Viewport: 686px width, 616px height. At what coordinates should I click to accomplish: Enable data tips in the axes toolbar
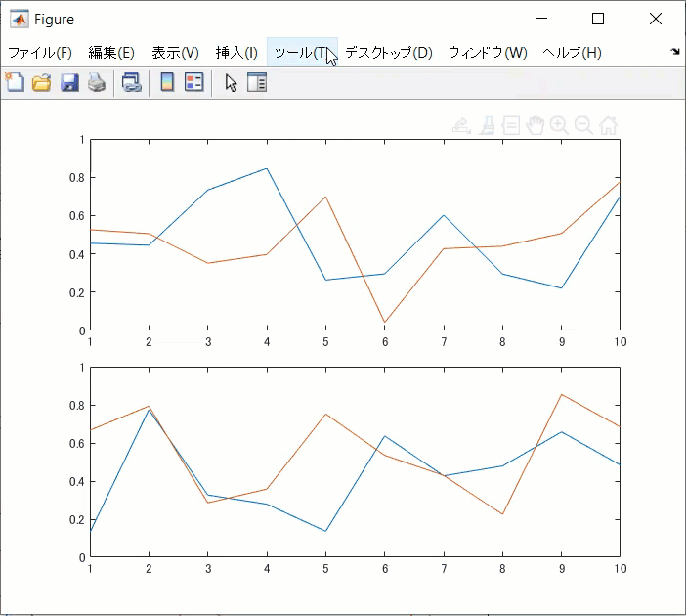coord(510,125)
